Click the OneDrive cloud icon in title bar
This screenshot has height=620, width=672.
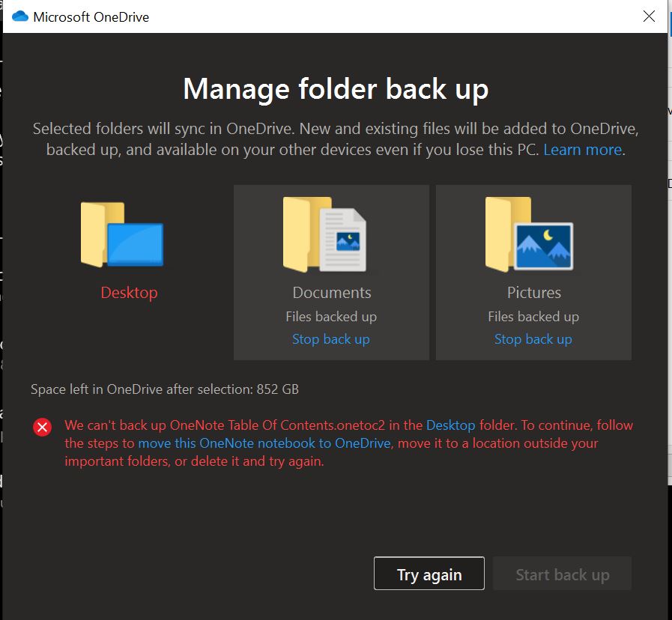[20, 16]
